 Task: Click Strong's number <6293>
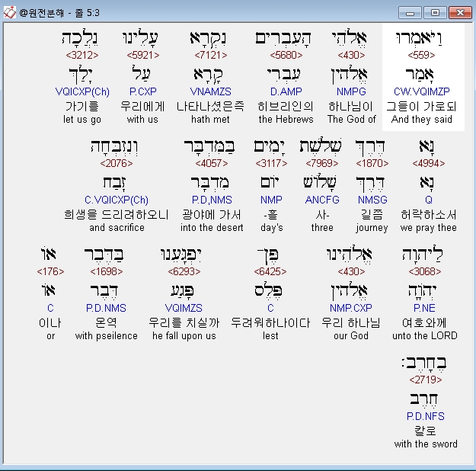[184, 271]
